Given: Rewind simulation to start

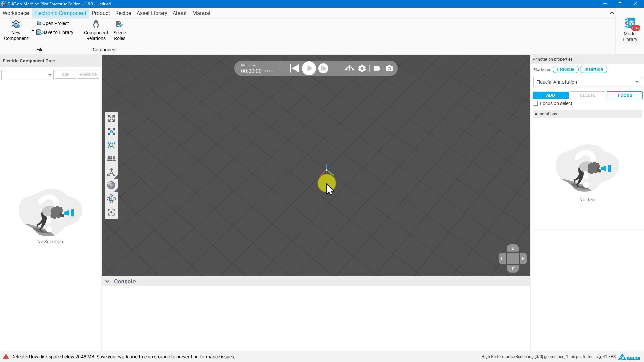Looking at the screenshot, I should coord(294,68).
